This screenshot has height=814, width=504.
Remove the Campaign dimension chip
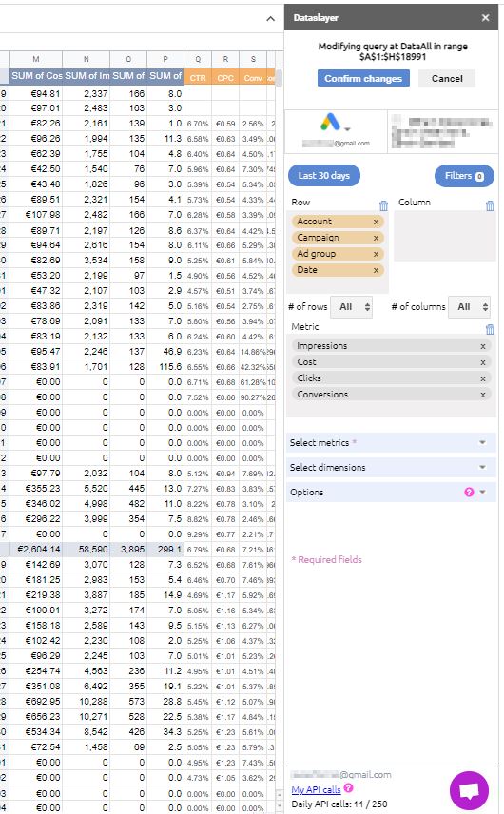click(377, 238)
